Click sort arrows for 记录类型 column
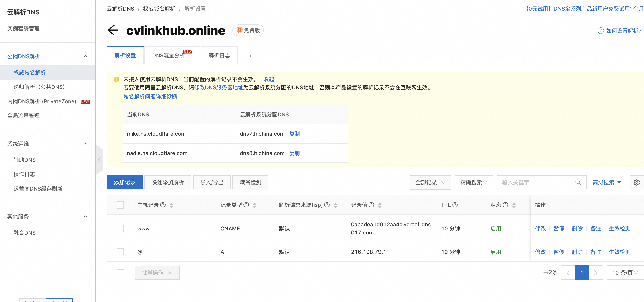 point(254,205)
